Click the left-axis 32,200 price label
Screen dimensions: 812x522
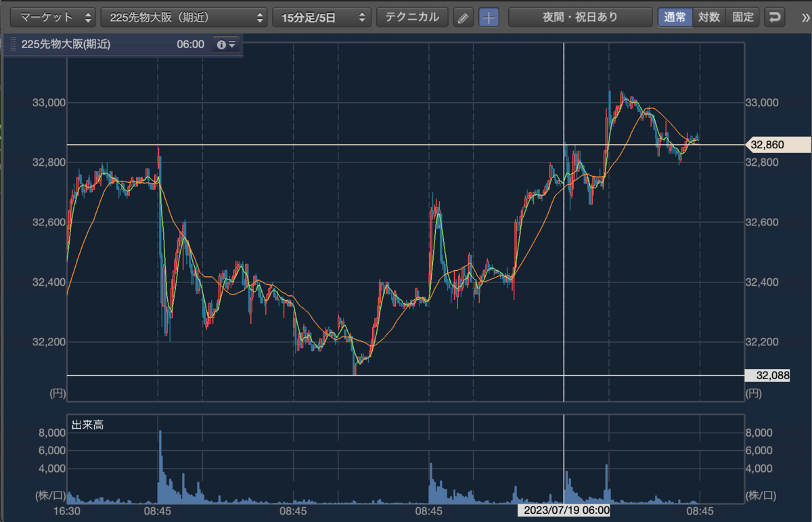click(x=48, y=342)
